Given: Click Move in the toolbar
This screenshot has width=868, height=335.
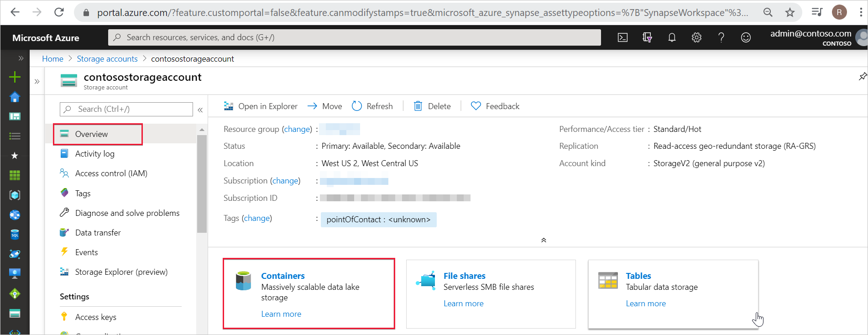Looking at the screenshot, I should click(324, 106).
